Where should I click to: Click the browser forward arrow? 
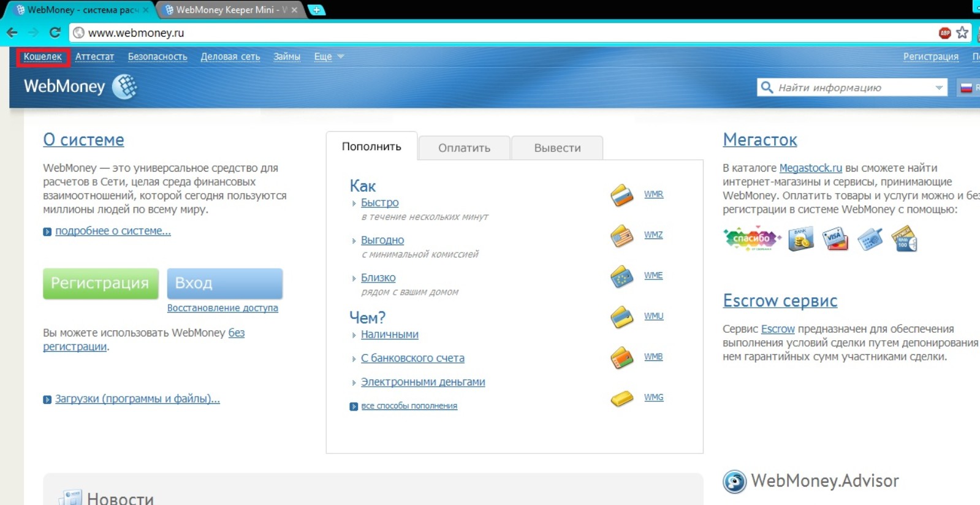(x=33, y=32)
